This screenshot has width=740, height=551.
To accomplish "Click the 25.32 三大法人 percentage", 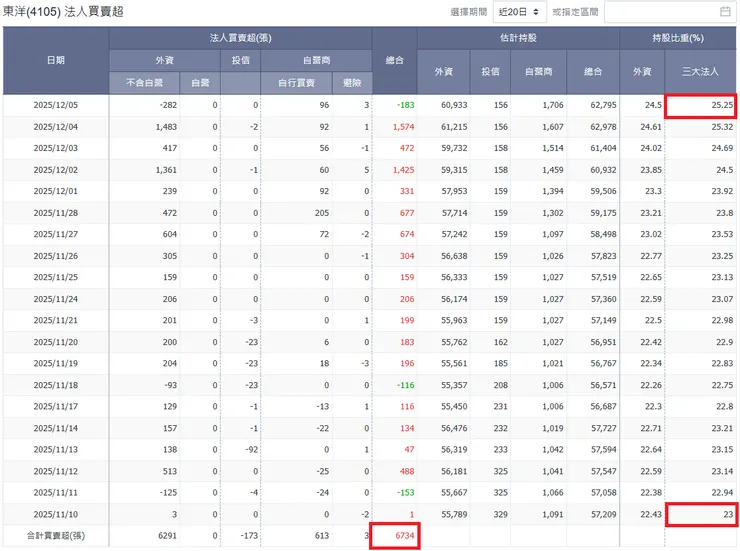I will click(x=722, y=127).
